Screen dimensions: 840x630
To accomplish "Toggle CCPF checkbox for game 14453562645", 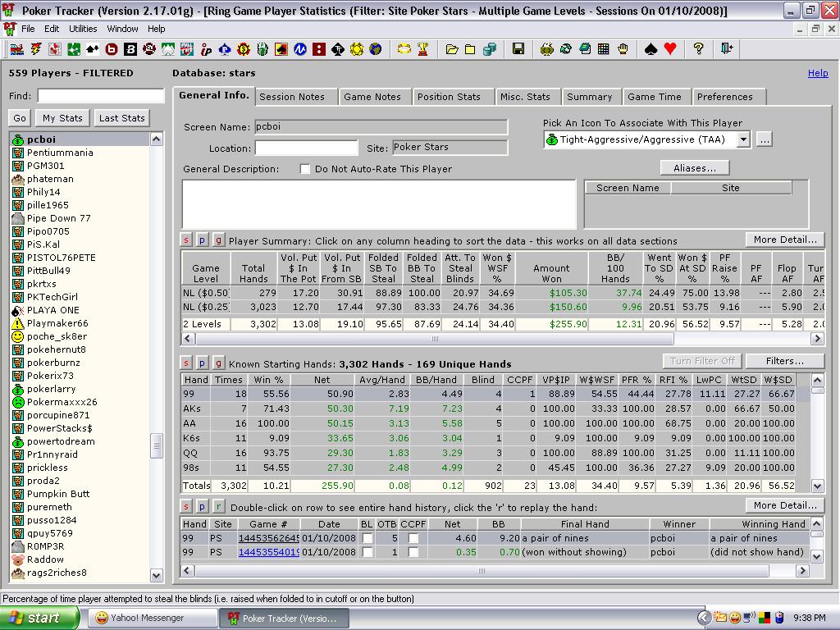I will coord(413,538).
